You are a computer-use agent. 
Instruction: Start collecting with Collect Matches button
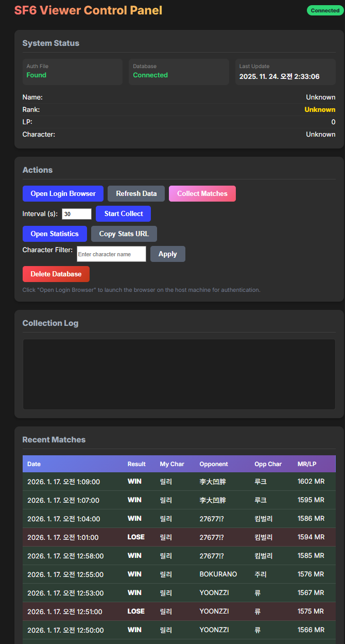point(202,193)
